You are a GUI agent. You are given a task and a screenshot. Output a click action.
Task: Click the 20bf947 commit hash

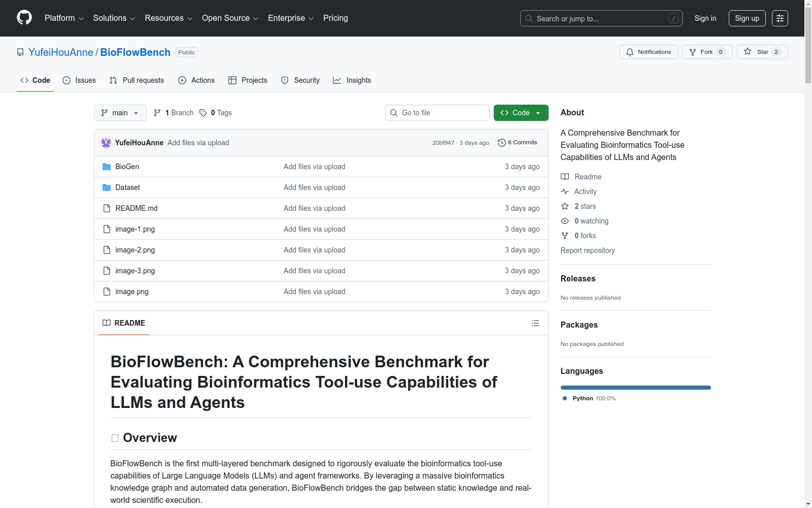443,143
